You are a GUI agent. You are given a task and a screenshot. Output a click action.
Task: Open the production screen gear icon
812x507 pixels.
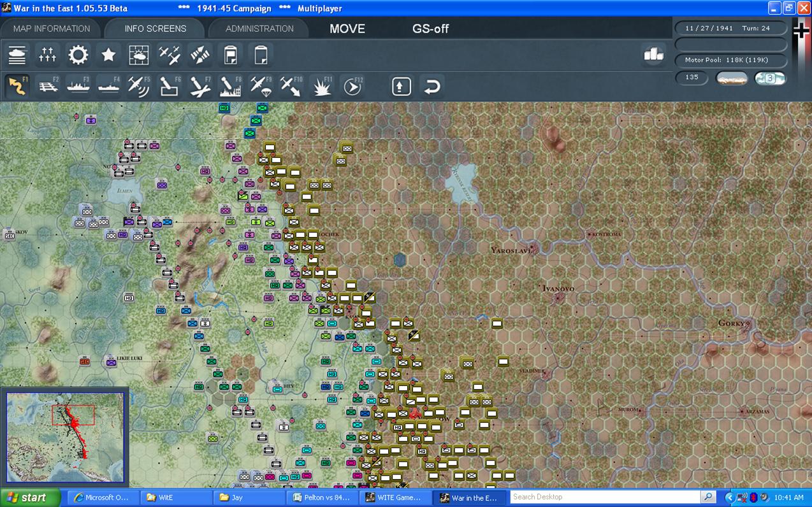(x=78, y=55)
